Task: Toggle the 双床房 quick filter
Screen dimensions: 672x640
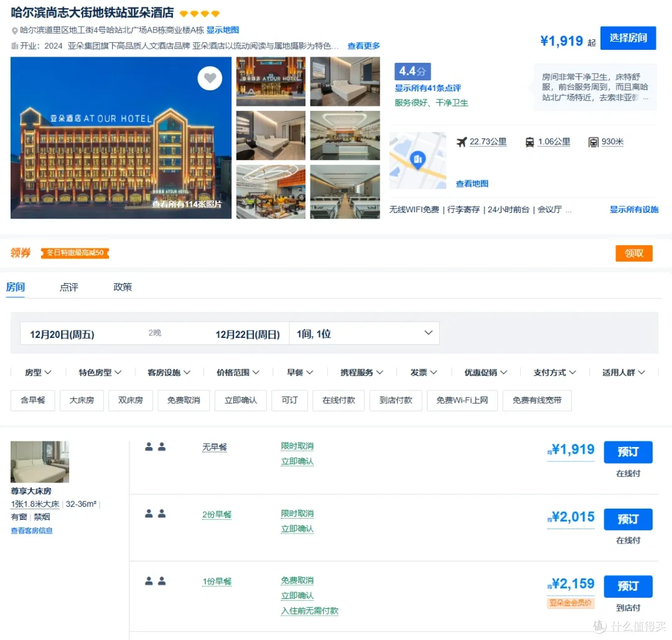Action: (130, 400)
